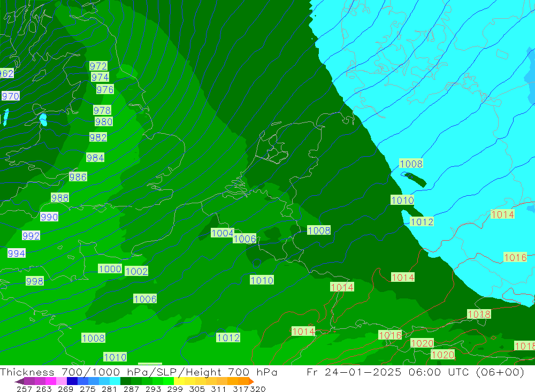Click the 972 isobar label
535x392 pixels.
coord(98,66)
